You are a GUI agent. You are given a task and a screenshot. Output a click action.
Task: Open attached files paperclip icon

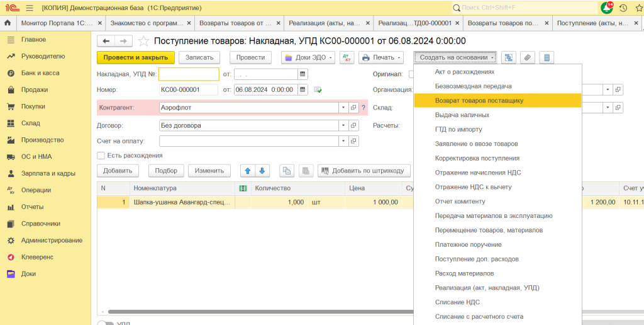pyautogui.click(x=528, y=57)
